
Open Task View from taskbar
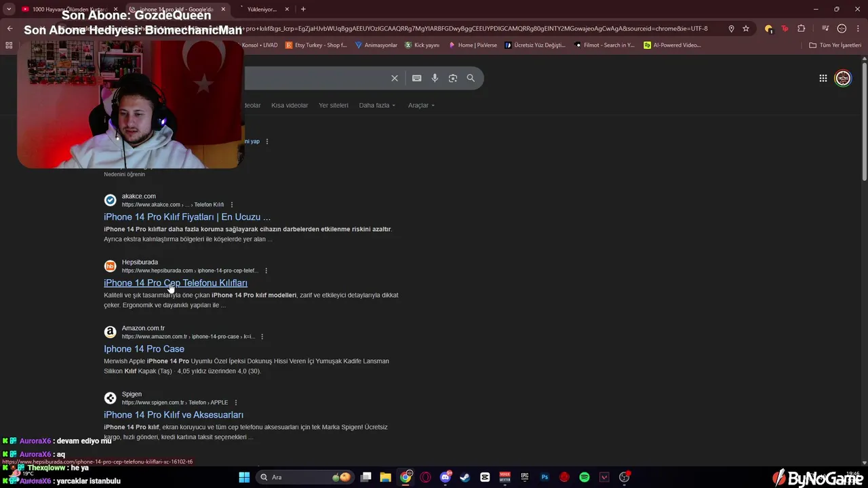tap(366, 477)
